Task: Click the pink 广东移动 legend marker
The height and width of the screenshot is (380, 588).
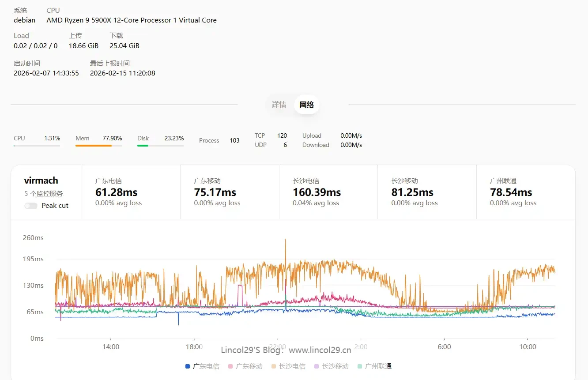Action: click(230, 366)
